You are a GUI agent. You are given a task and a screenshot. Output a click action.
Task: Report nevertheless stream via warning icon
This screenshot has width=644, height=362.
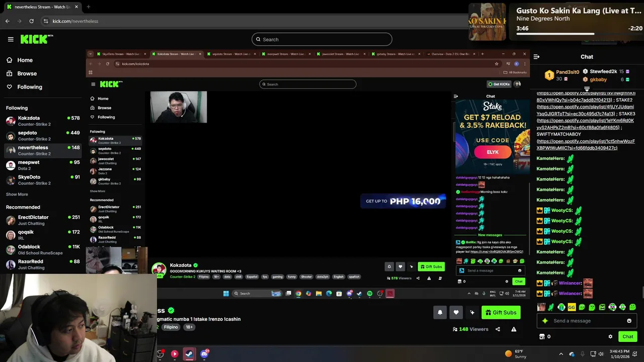[514, 329]
